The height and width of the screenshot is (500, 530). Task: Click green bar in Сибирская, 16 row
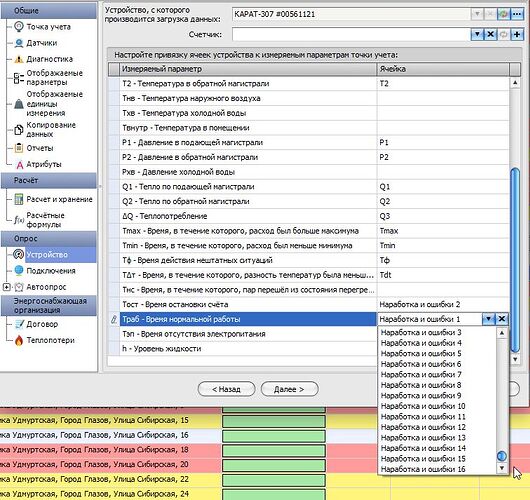point(274,435)
